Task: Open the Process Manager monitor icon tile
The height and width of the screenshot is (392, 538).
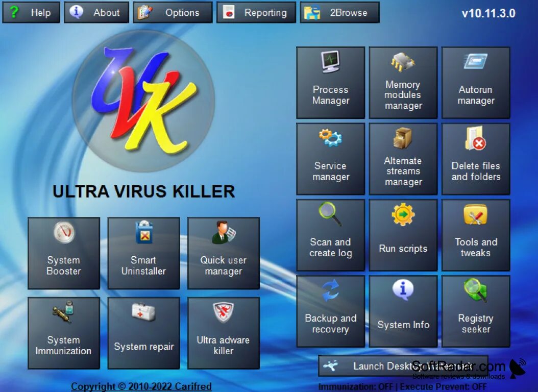Action: (x=330, y=83)
